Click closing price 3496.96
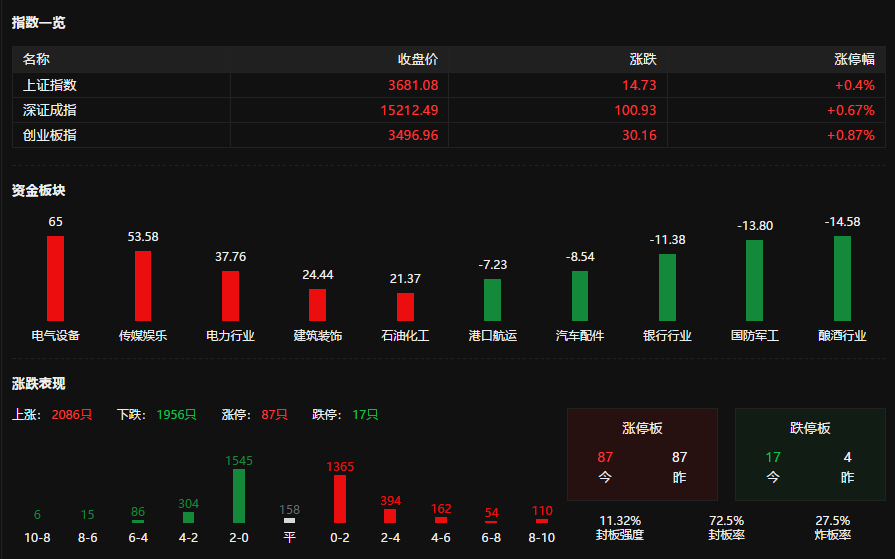 click(x=413, y=135)
